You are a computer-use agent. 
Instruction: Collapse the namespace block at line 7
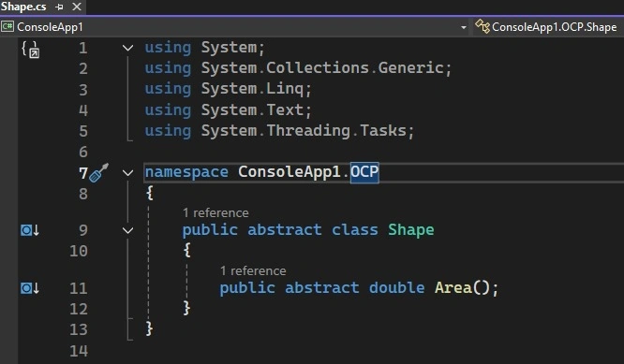pyautogui.click(x=127, y=172)
